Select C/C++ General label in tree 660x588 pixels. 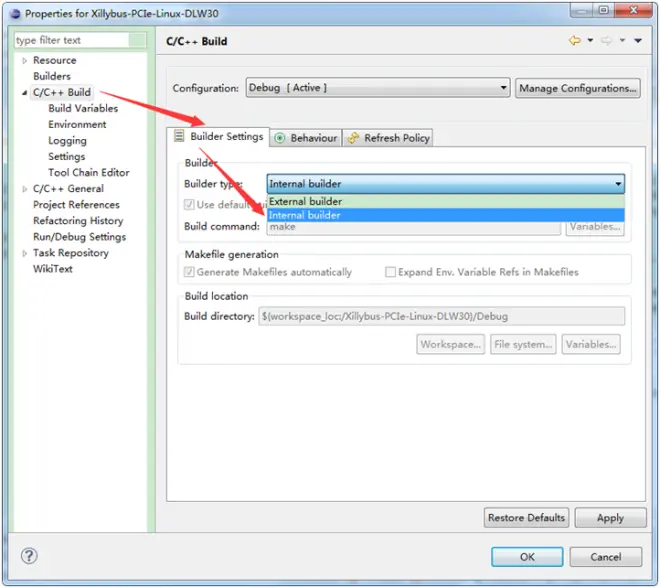[68, 189]
